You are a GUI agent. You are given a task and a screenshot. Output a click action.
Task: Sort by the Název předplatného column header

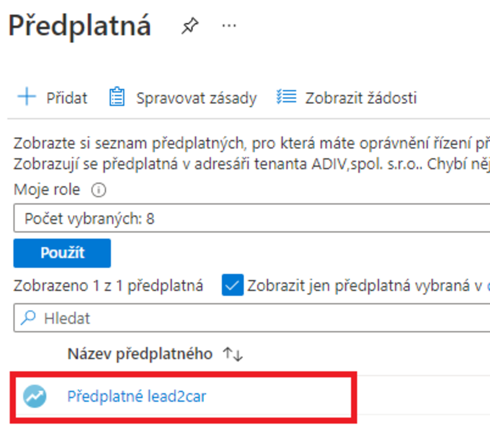140,354
